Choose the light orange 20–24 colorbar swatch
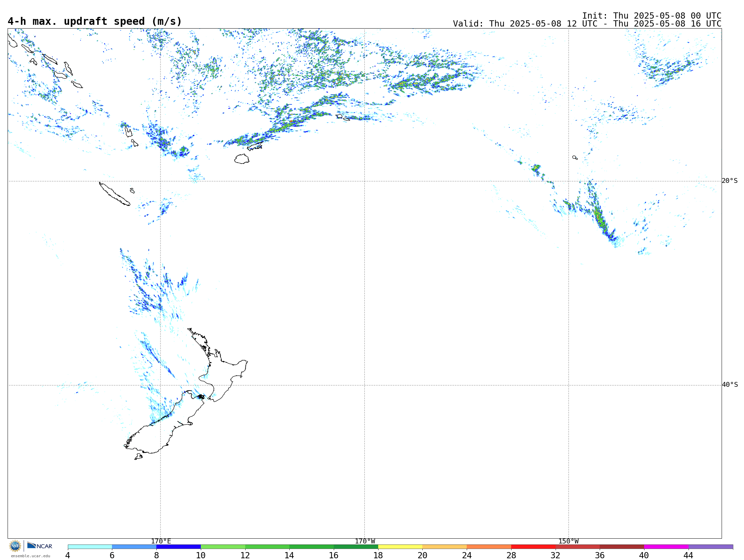This screenshot has height=560, width=744. pyautogui.click(x=445, y=547)
